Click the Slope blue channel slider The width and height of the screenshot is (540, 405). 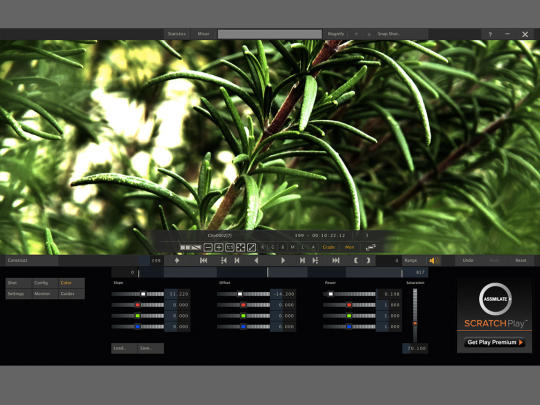pos(138,326)
